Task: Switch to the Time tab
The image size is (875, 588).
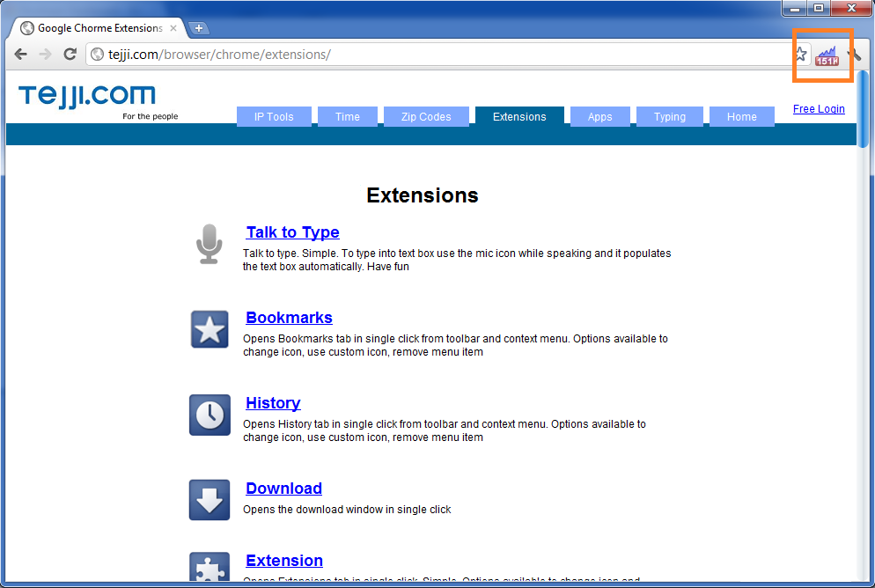Action: [x=347, y=116]
